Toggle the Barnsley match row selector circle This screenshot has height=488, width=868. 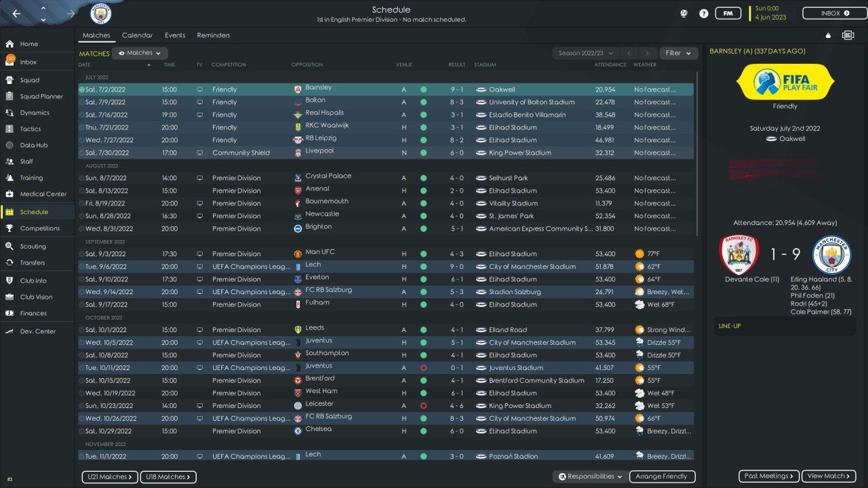pyautogui.click(x=81, y=89)
